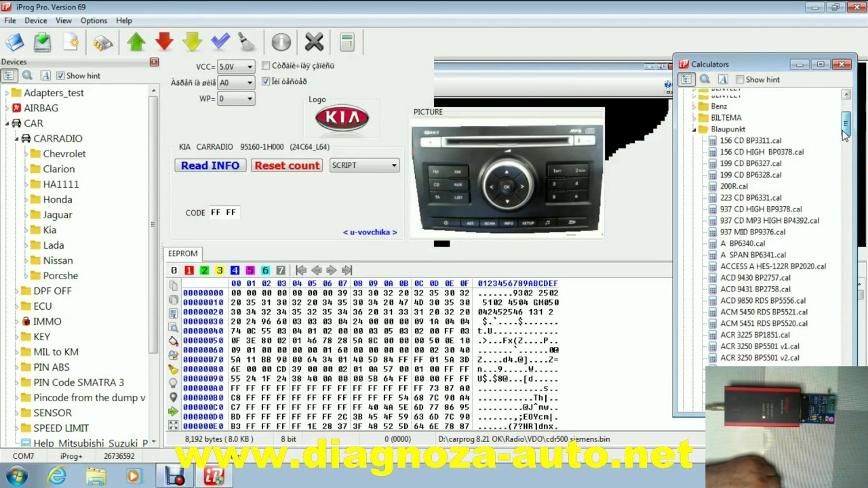Click the yellow down arrow toolbar icon

[192, 42]
